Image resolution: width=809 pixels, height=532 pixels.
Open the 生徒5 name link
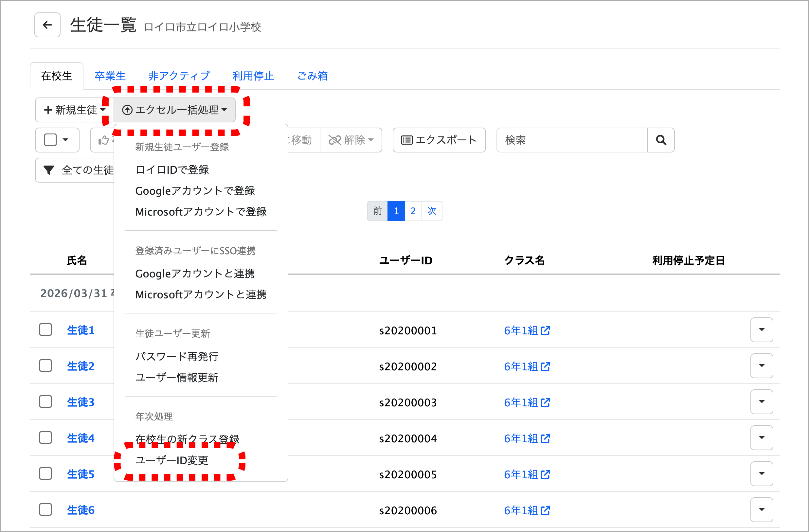coord(81,474)
